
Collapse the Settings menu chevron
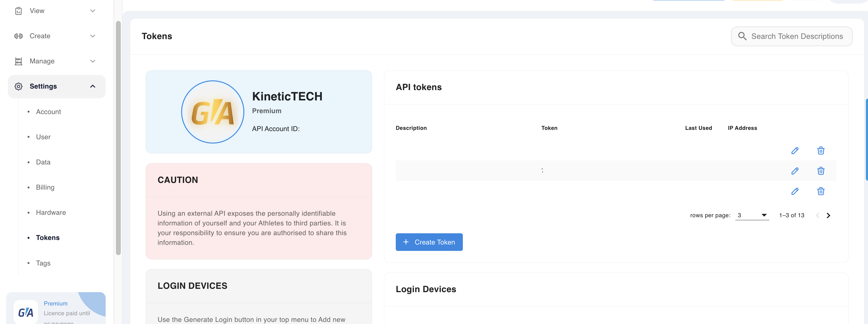tap(93, 86)
